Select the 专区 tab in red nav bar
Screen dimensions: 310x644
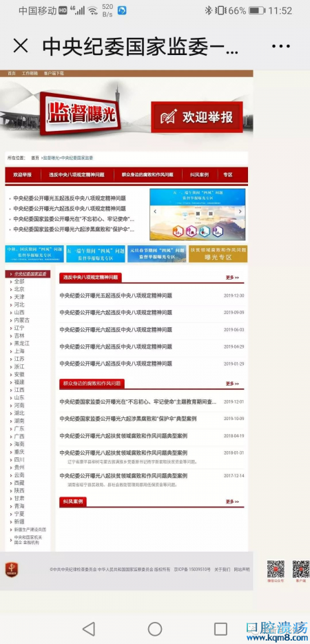pyautogui.click(x=228, y=174)
